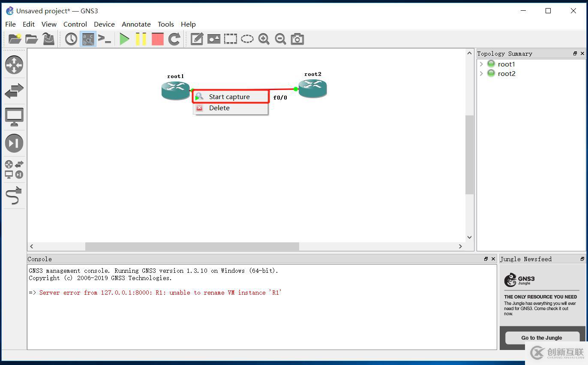Take a screenshot with the camera icon
Viewport: 588px width, 365px height.
tap(297, 39)
